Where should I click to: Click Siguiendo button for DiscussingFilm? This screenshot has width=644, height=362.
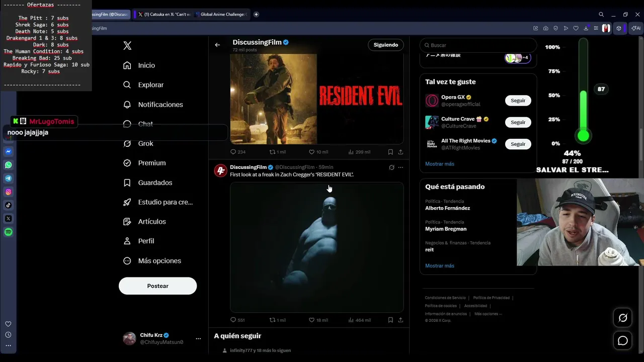tap(386, 45)
